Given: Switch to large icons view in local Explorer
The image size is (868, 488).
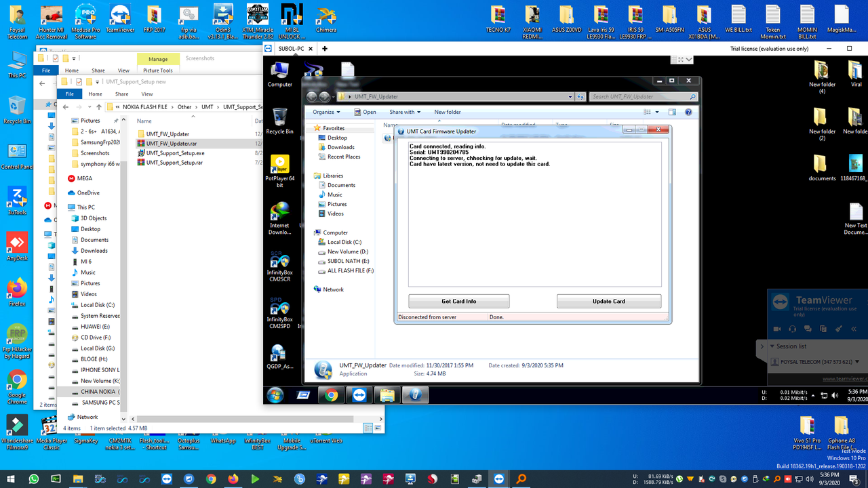Looking at the screenshot, I should (378, 428).
